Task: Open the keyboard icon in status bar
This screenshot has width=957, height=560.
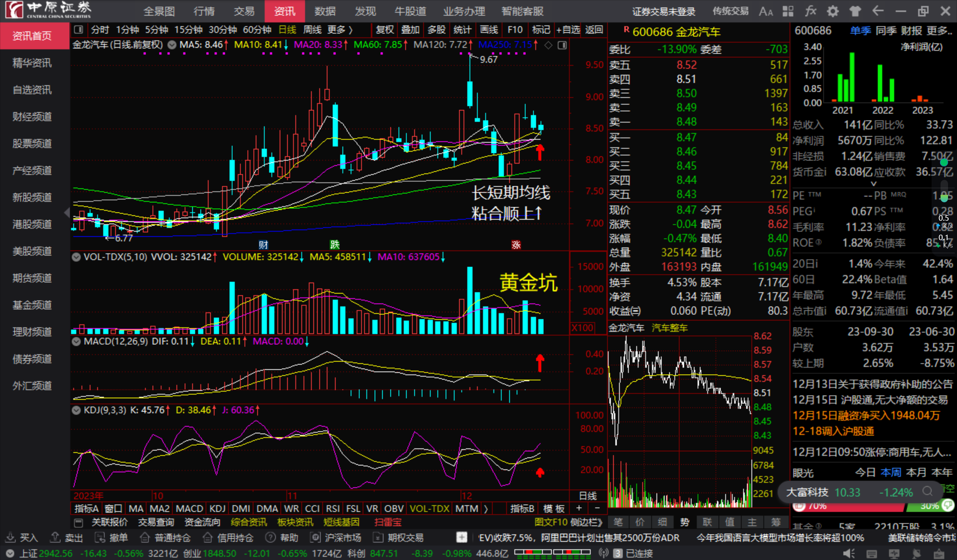Action: coord(872,554)
